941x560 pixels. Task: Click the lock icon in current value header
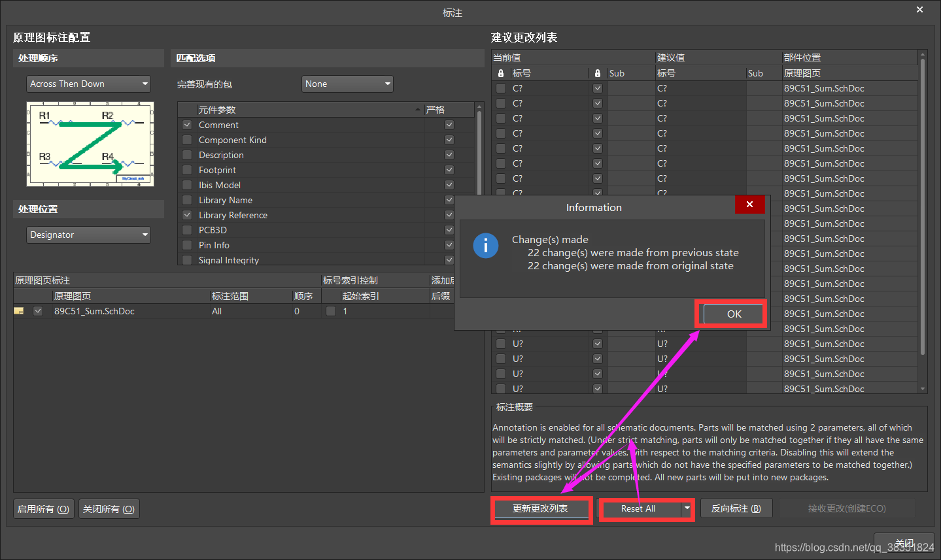(x=501, y=74)
